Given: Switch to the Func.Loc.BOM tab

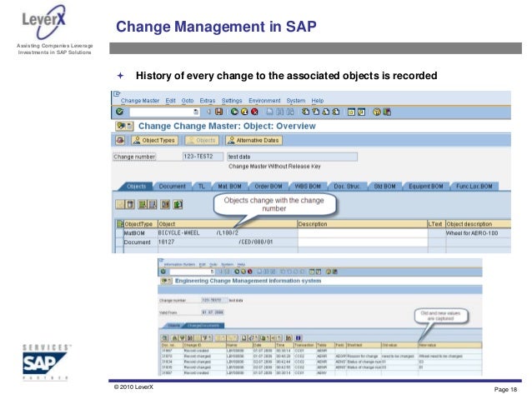Looking at the screenshot, I should coord(474,186).
